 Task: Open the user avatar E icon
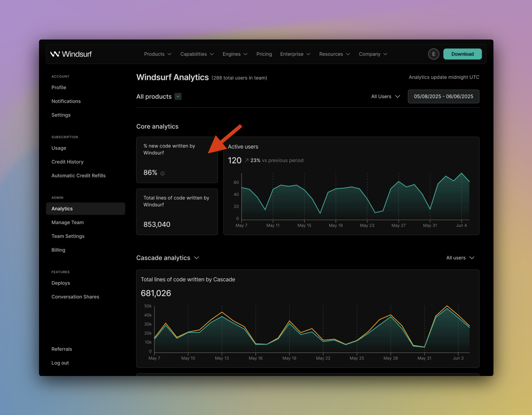433,54
